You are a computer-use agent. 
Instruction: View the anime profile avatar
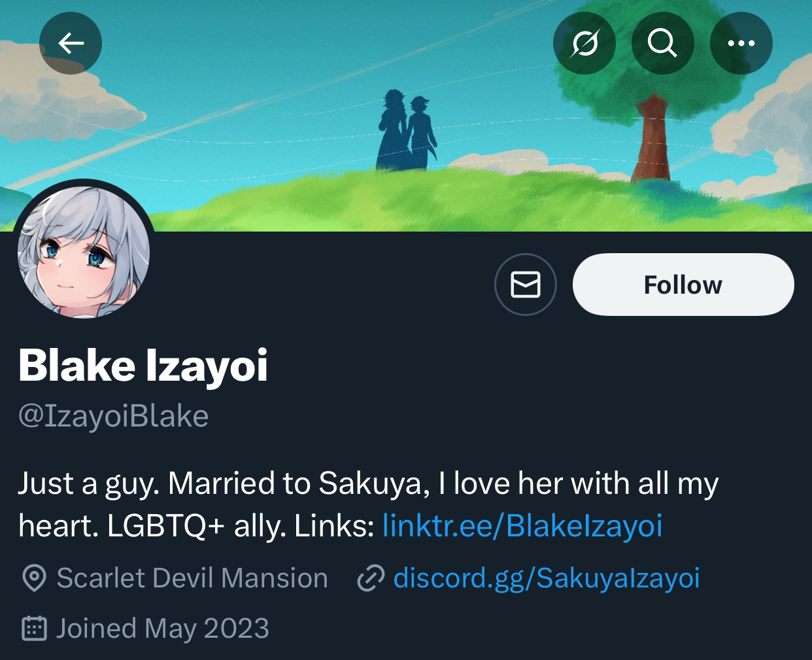(x=84, y=252)
